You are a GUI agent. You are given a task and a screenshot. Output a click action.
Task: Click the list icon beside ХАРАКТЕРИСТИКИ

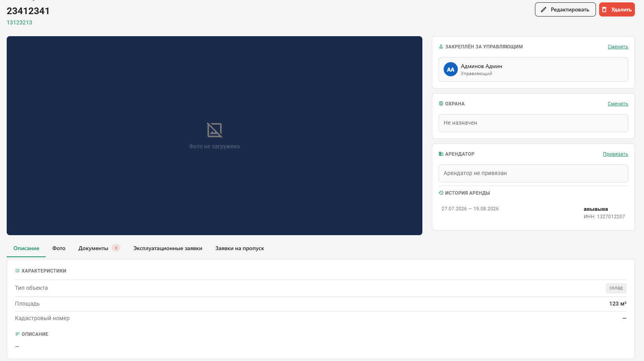[17, 271]
